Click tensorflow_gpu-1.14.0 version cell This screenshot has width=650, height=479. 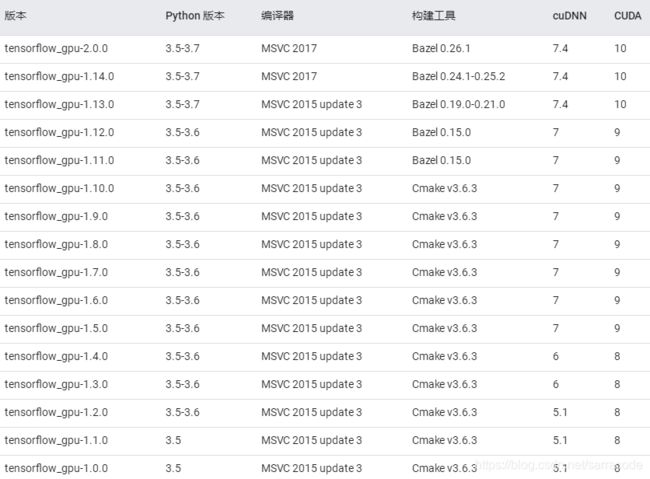tap(59, 76)
